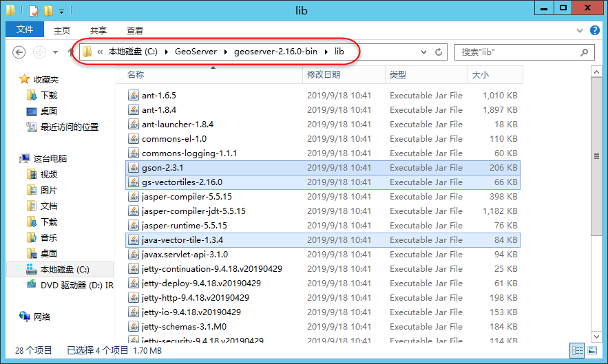This screenshot has height=364, width=608.
Task: Open the quick access toolbar customize dropdown
Action: click(x=61, y=11)
